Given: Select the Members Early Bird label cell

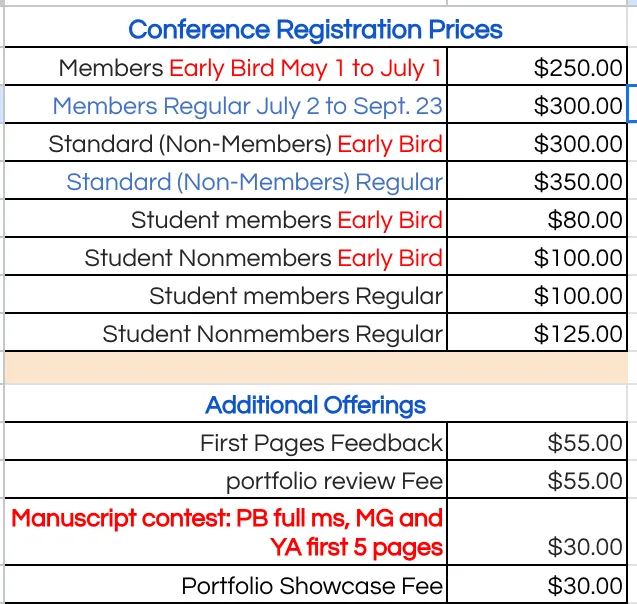Looking at the screenshot, I should pos(250,68).
